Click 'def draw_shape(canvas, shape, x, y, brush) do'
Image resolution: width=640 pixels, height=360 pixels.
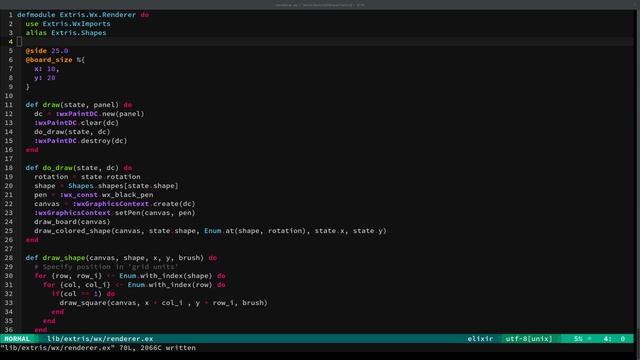click(121, 258)
